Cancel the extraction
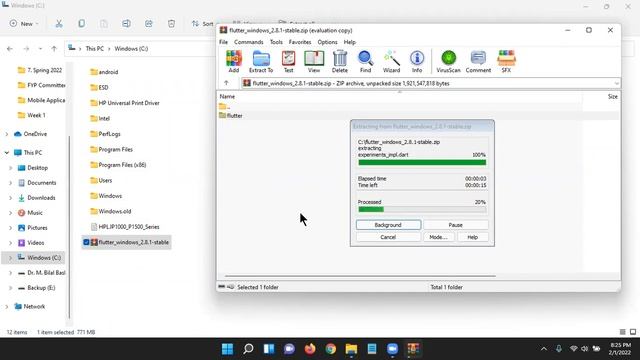Screen dimensions: 640x360 (388, 237)
